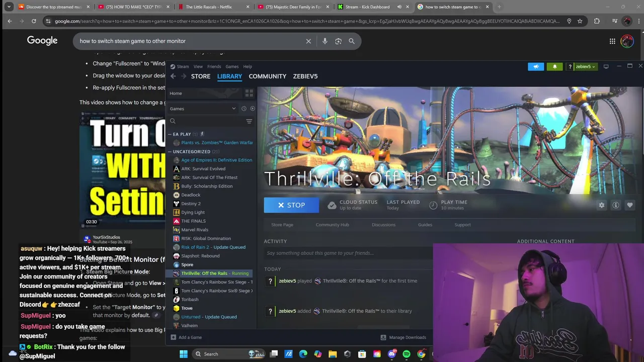Image resolution: width=644 pixels, height=362 pixels.
Task: Open the ZEBIEV5 profile tab
Action: point(305,76)
